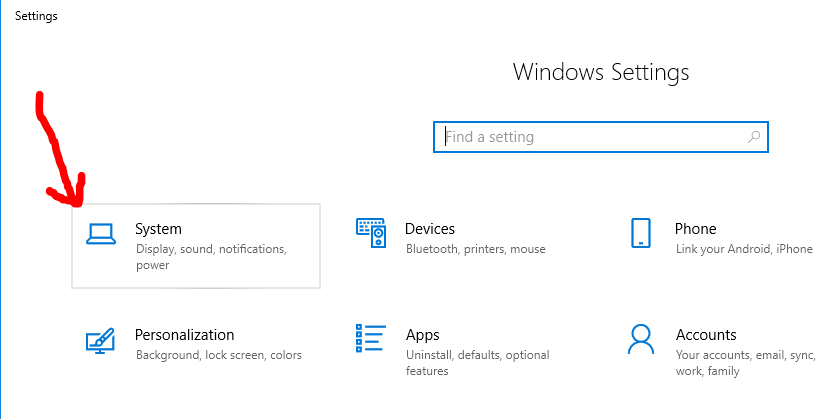Click the Personalization paintbrush icon

[101, 341]
